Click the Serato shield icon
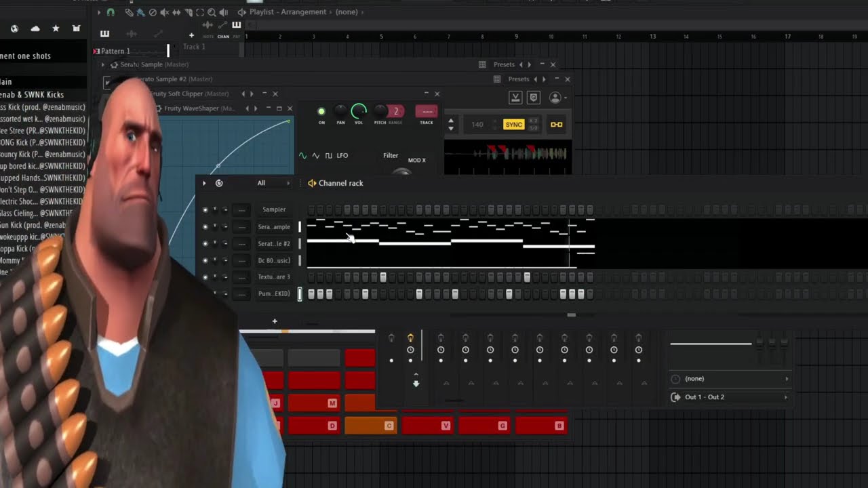 [534, 98]
